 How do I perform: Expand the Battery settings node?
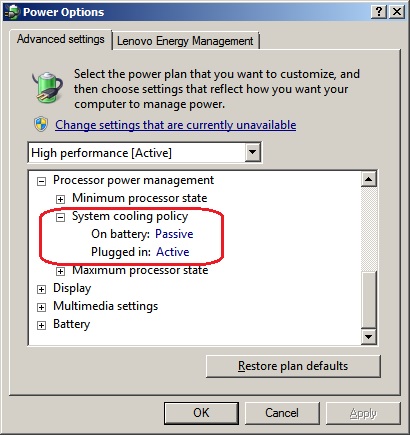(x=41, y=325)
